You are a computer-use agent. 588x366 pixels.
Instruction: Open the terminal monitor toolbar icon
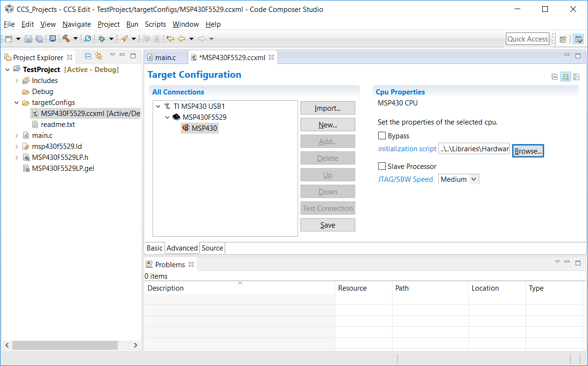tap(52, 39)
